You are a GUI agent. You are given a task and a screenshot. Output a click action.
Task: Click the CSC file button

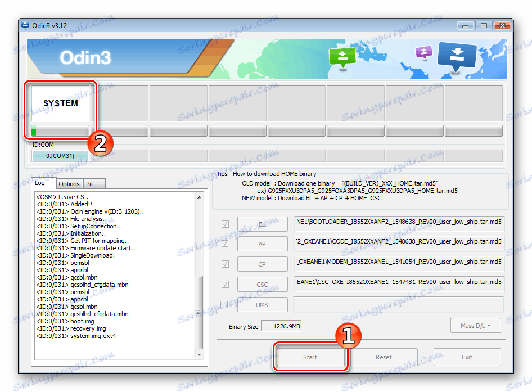click(262, 285)
